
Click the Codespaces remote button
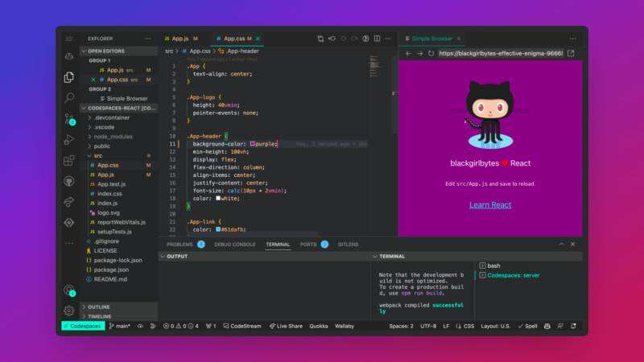(82, 327)
